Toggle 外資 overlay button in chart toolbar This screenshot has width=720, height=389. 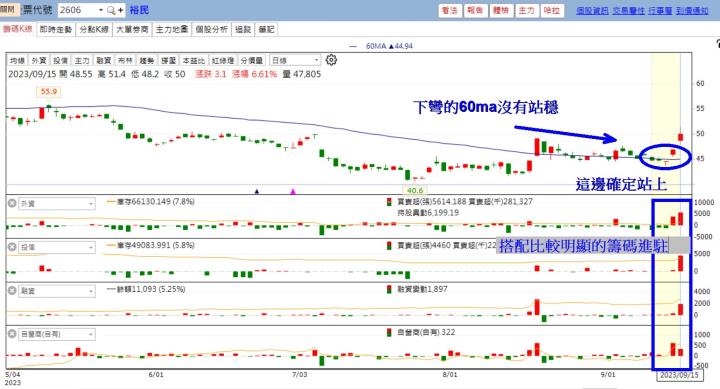click(x=39, y=60)
